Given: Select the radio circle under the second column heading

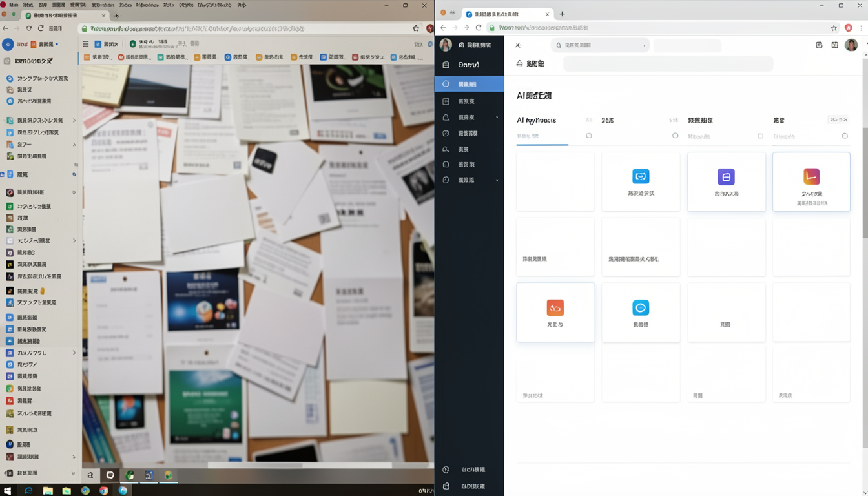Looking at the screenshot, I should click(x=676, y=136).
